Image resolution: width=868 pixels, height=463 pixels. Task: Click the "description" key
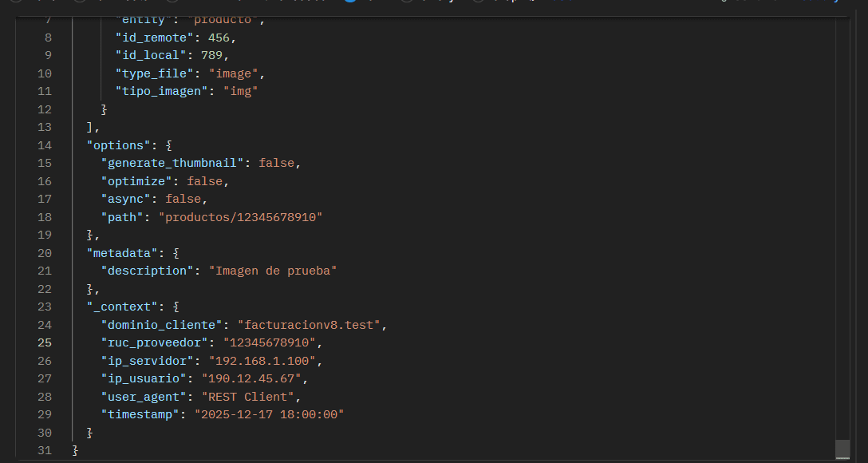click(148, 271)
